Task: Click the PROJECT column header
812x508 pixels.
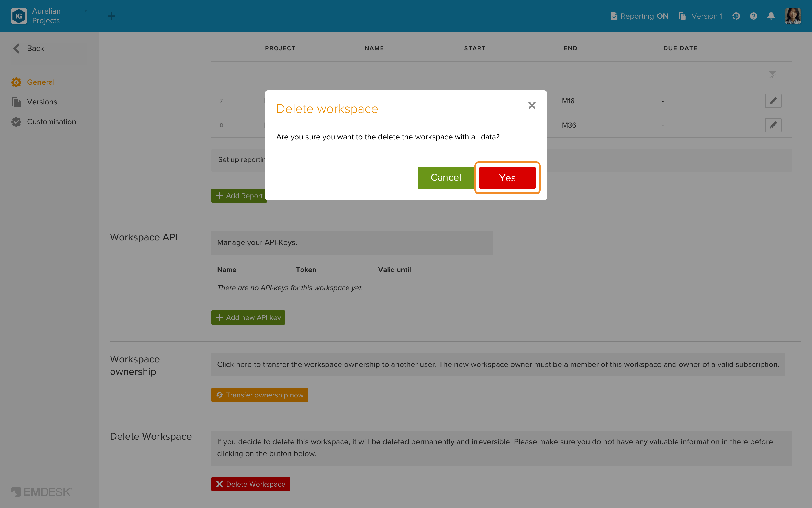Action: (280, 48)
